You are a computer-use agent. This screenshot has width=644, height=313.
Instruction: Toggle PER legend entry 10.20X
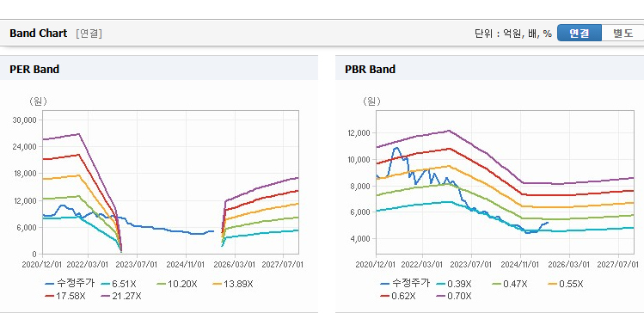(177, 284)
